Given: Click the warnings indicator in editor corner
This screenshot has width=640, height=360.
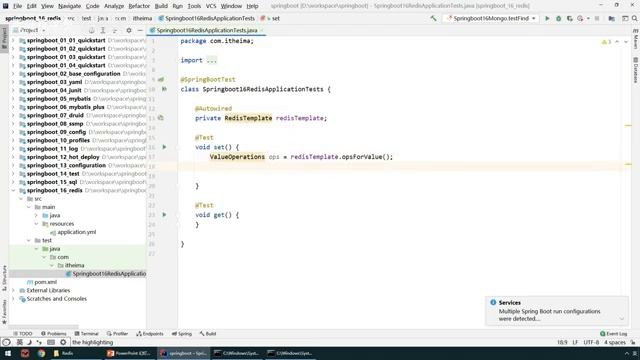Looking at the screenshot, I should coord(606,42).
